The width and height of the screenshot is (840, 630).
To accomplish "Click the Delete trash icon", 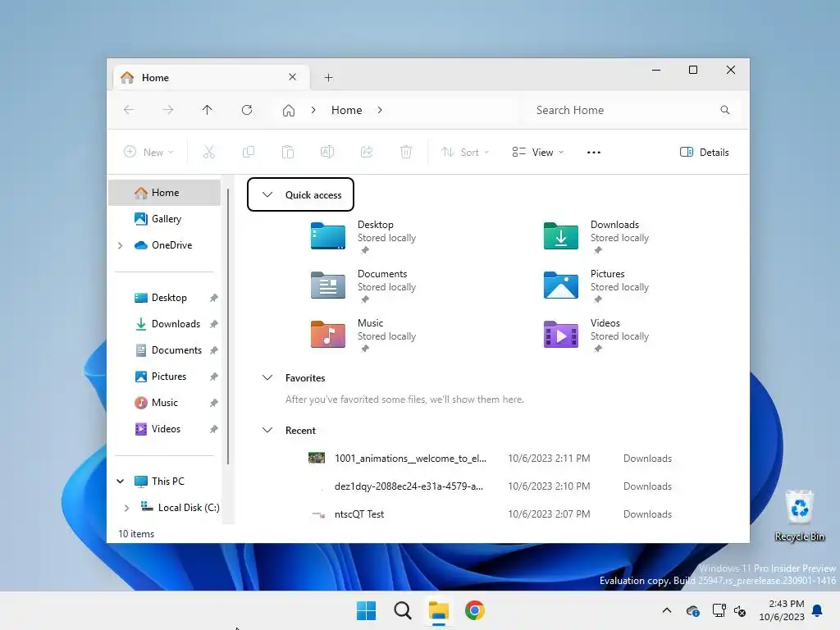I will pyautogui.click(x=406, y=152).
